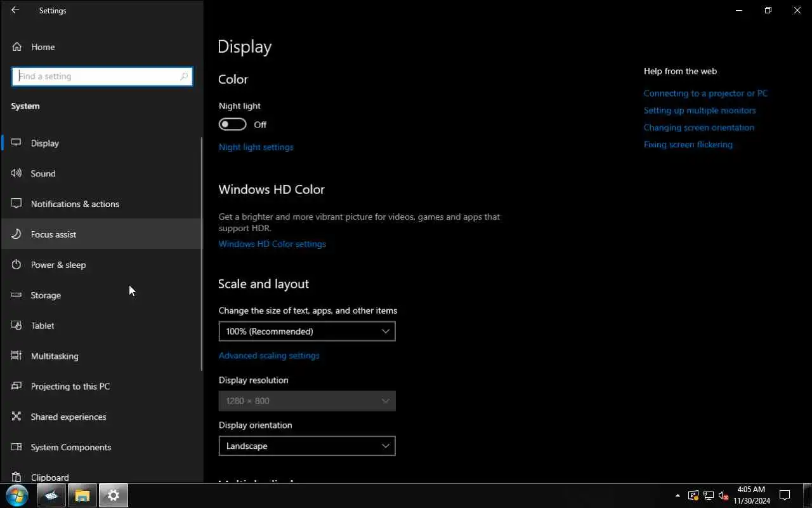Click the Multitasking icon

coord(16,356)
